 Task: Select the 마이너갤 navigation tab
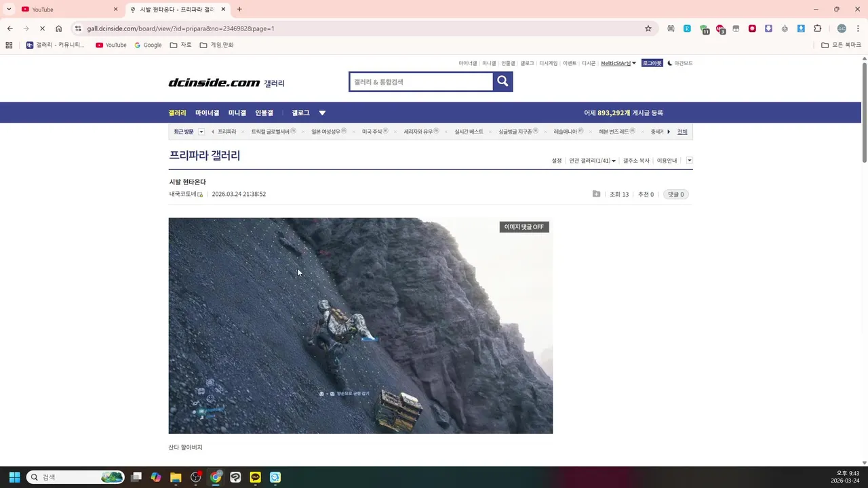(x=207, y=113)
